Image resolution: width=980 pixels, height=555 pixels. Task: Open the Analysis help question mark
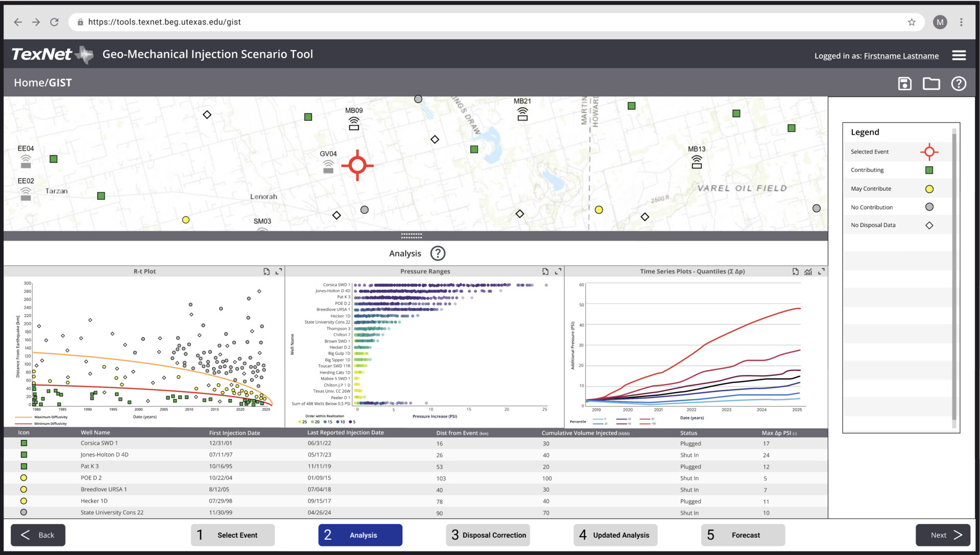(437, 254)
